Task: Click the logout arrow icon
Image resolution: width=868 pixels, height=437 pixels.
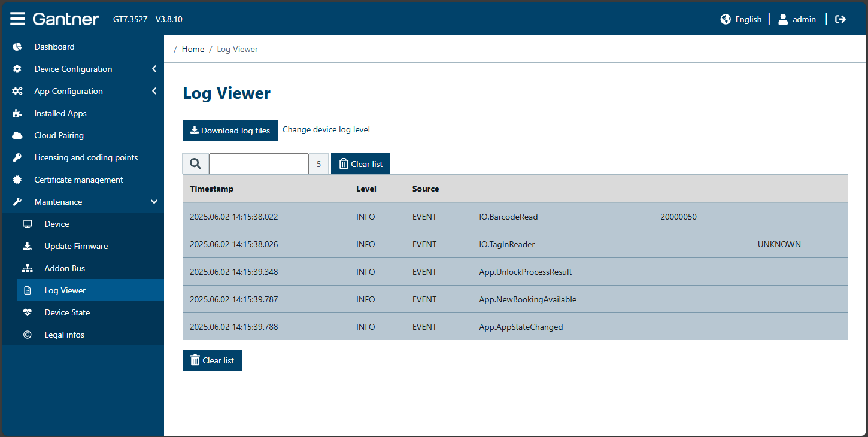Action: [840, 19]
